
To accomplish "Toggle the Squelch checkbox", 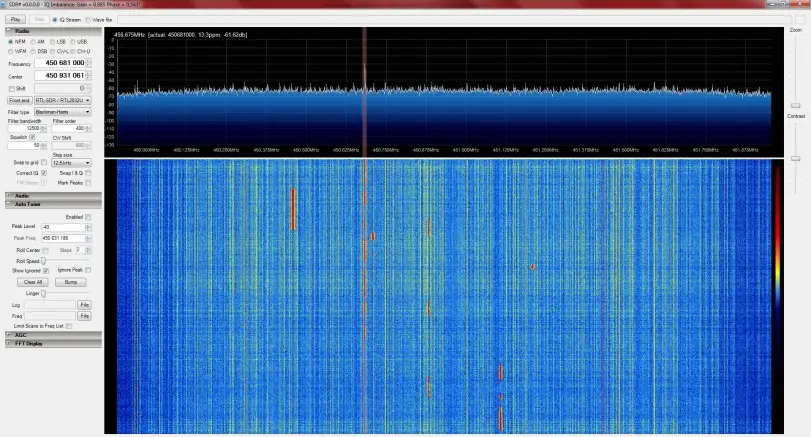I will tap(32, 136).
